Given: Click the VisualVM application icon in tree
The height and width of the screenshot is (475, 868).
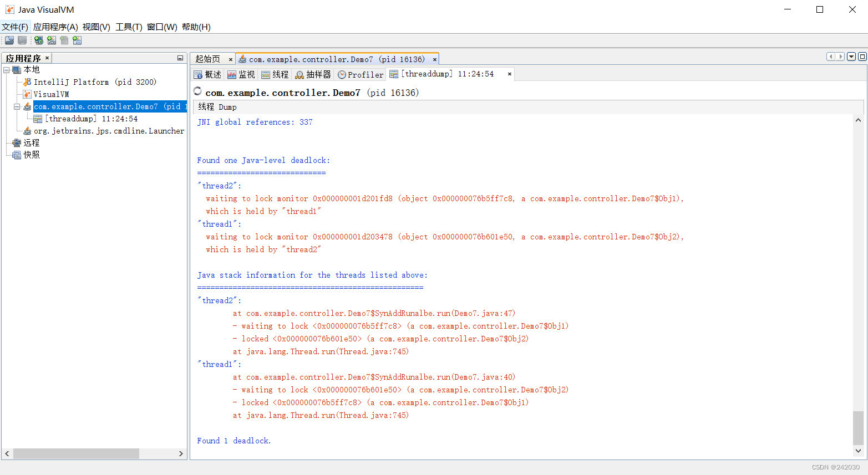Looking at the screenshot, I should tap(27, 94).
